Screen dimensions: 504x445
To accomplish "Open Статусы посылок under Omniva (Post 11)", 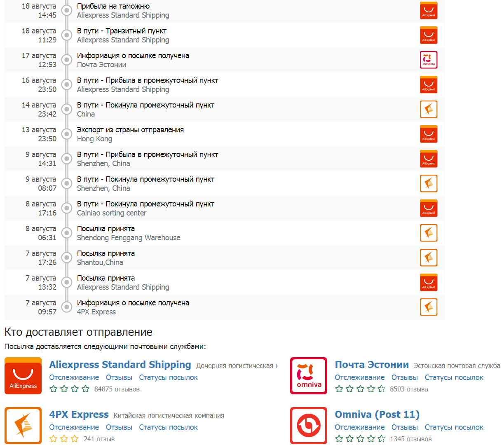I will 454,427.
